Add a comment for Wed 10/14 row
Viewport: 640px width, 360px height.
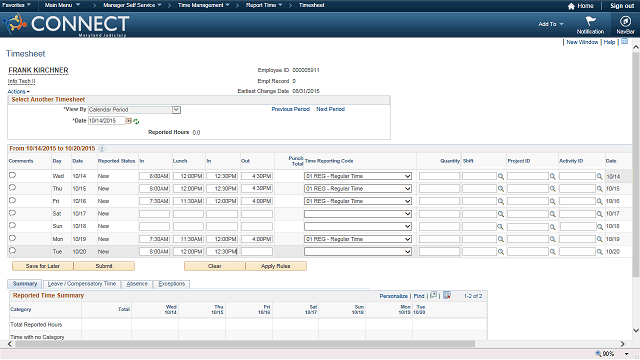tap(12, 175)
